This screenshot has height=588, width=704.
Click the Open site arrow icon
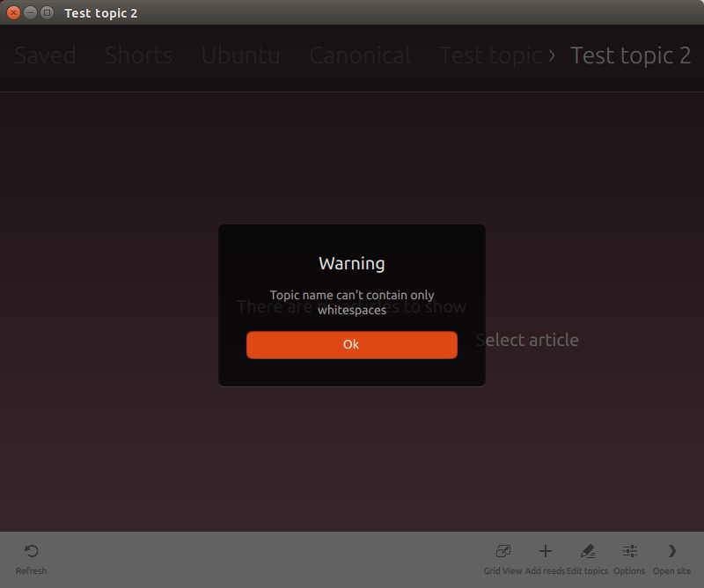tap(671, 552)
